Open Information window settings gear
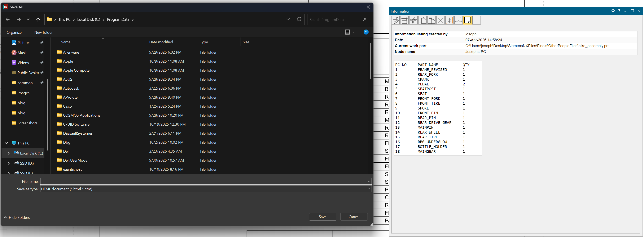The width and height of the screenshot is (644, 237). 613,11
